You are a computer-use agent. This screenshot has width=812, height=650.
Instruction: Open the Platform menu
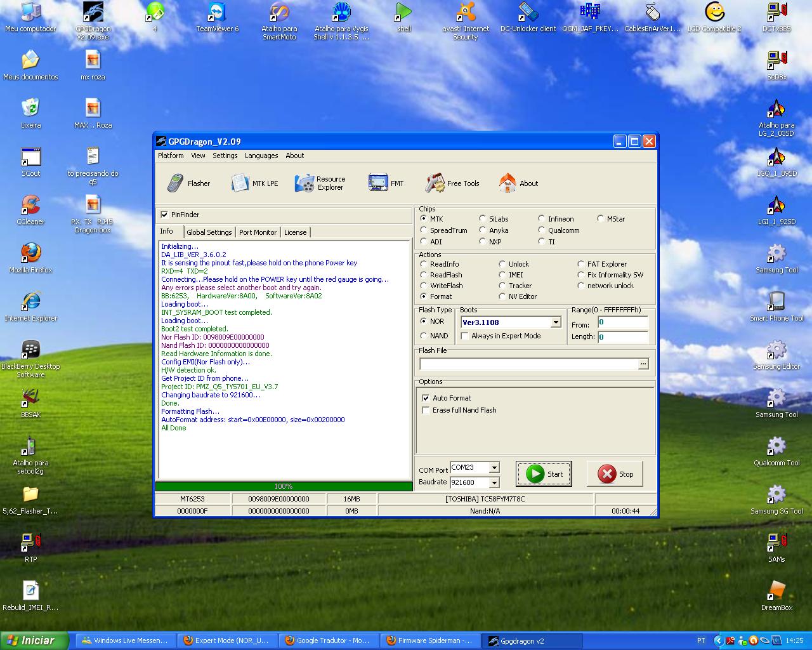click(x=171, y=156)
